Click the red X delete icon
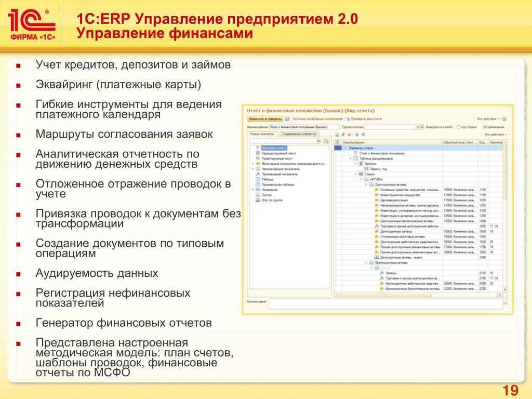This screenshot has height=399, width=532. pos(349,135)
